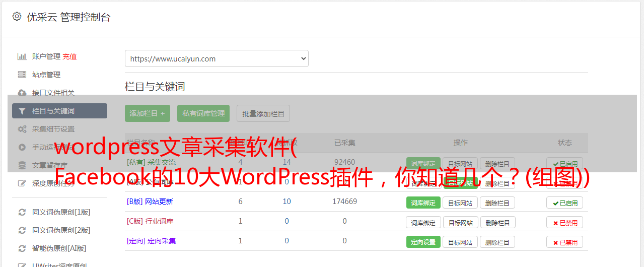Open 智能伪原创[AI版] in the sidebar

59,248
